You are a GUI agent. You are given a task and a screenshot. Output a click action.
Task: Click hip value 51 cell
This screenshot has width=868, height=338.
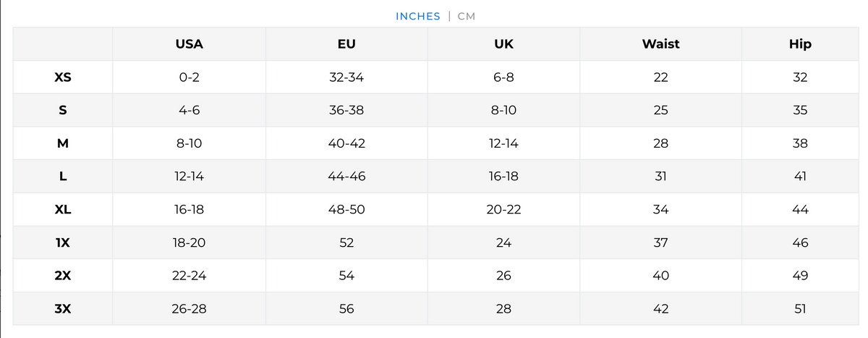[x=800, y=309]
